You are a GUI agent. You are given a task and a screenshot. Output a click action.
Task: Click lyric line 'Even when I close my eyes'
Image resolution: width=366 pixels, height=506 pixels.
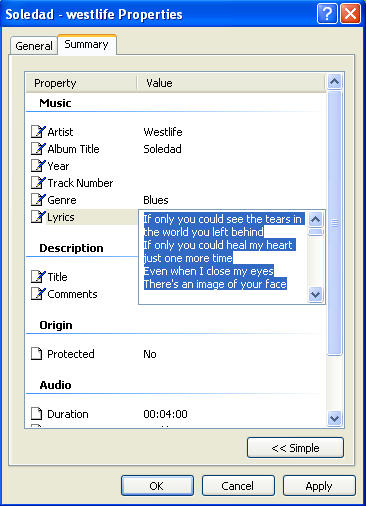point(209,271)
